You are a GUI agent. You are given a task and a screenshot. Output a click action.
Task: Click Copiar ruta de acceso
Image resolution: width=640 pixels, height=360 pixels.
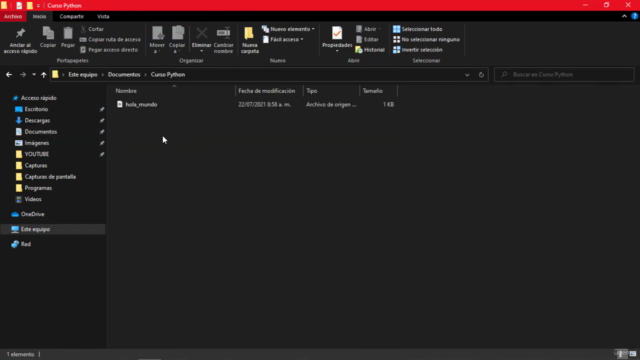[x=110, y=39]
